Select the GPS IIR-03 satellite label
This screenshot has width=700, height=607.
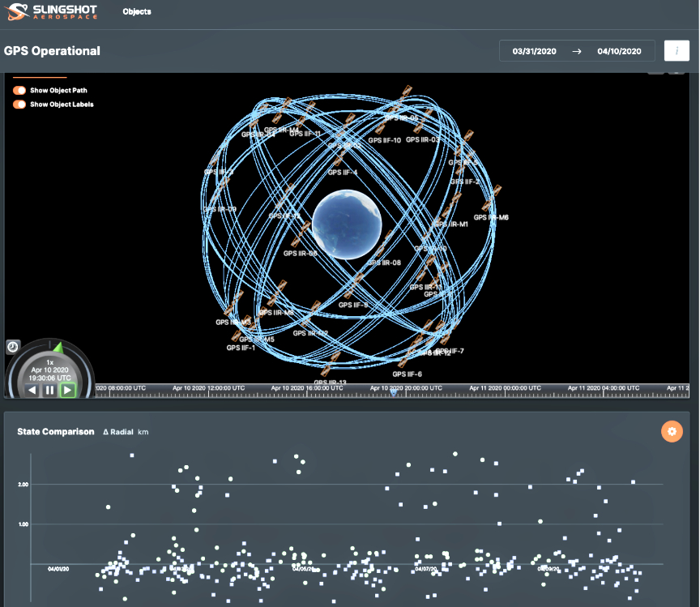(422, 140)
